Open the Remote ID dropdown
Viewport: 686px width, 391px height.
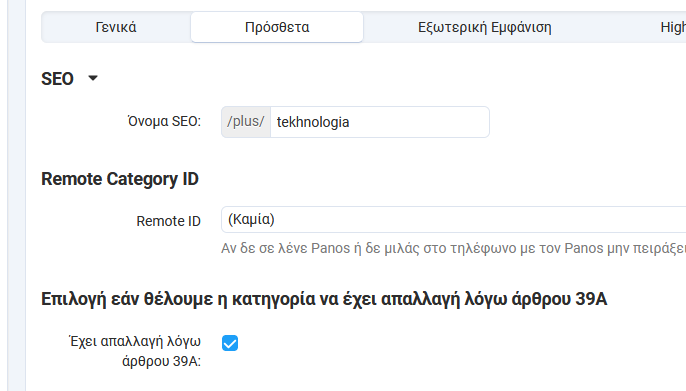(x=454, y=220)
